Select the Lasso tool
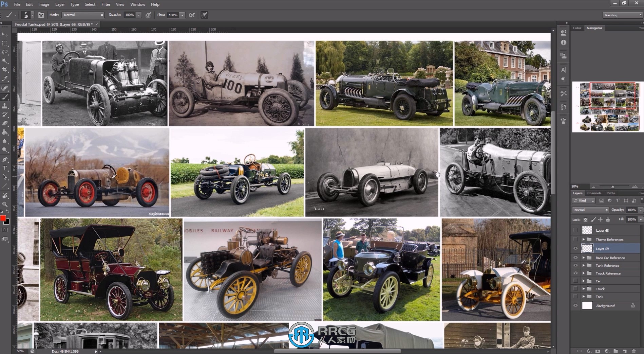 [x=5, y=52]
